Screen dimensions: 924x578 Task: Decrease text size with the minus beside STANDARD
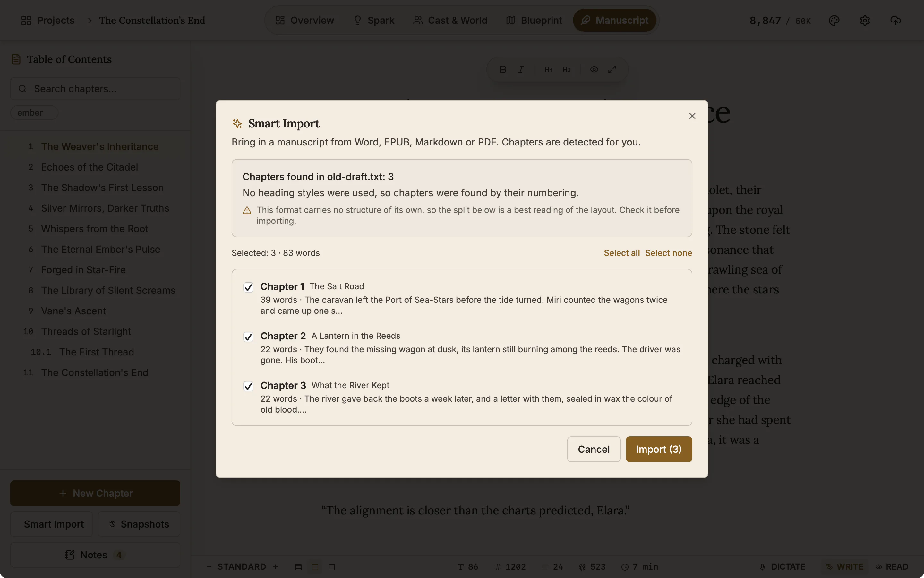click(209, 567)
